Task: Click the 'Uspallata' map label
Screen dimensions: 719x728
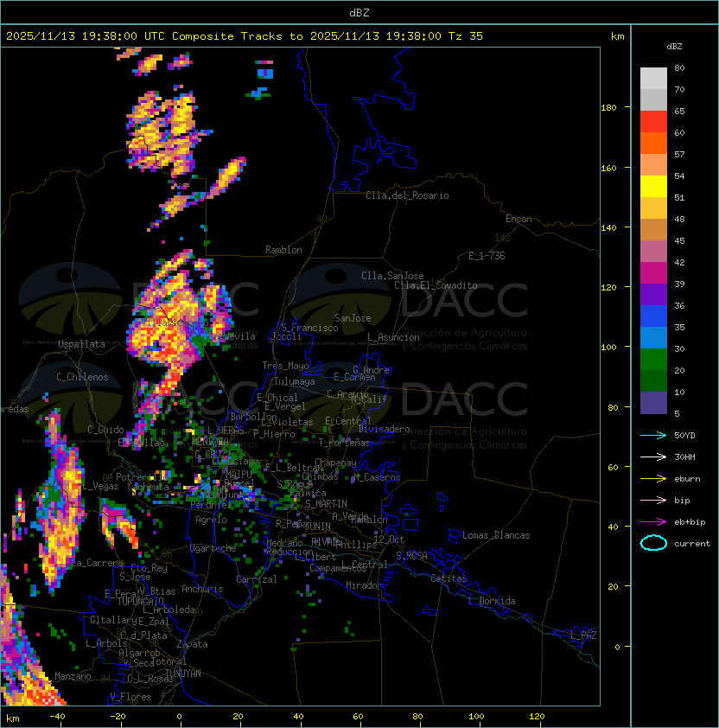Action: 81,344
